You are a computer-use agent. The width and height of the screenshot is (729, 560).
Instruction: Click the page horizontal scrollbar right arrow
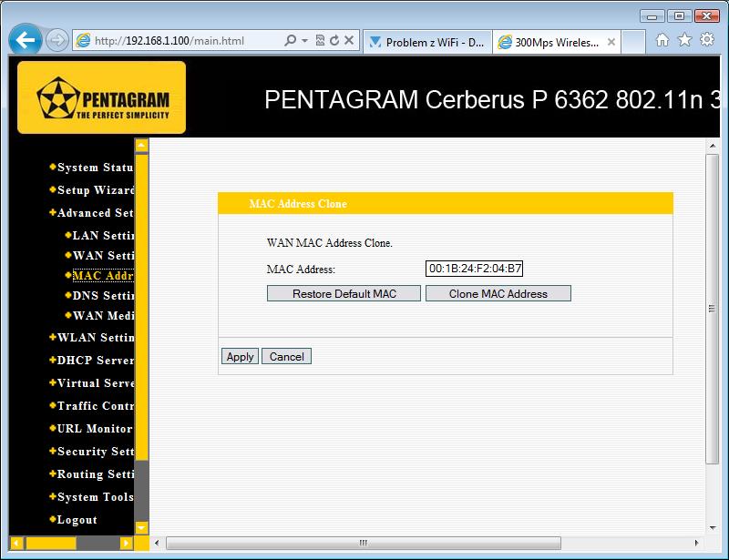(x=696, y=543)
